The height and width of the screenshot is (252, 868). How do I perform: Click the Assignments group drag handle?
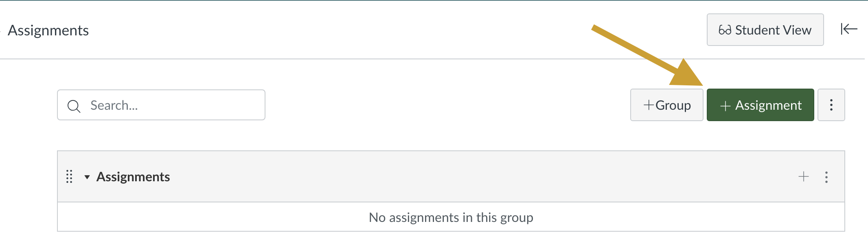69,177
